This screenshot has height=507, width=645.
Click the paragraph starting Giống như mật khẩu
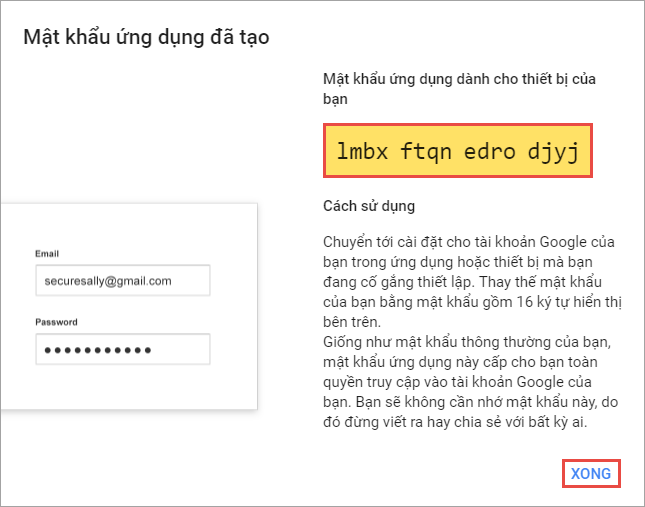[471, 382]
